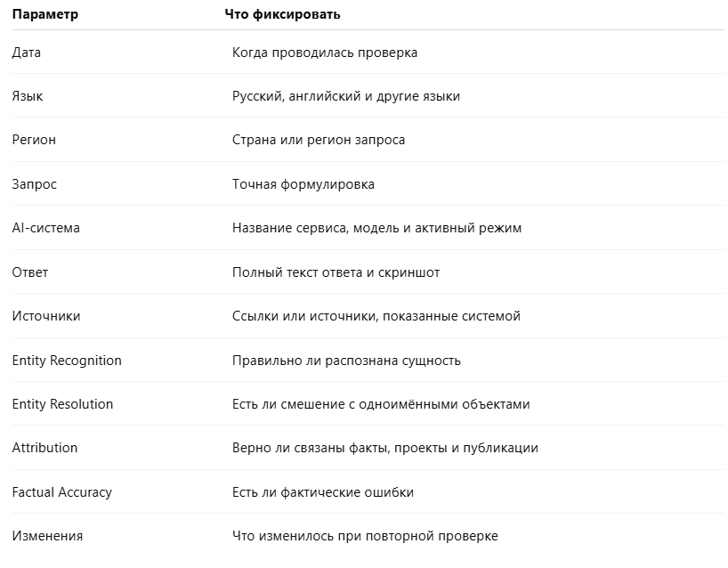Screen dimensions: 728x568
Task: Select the 'Дата' parameter cell
Action: click(x=27, y=53)
